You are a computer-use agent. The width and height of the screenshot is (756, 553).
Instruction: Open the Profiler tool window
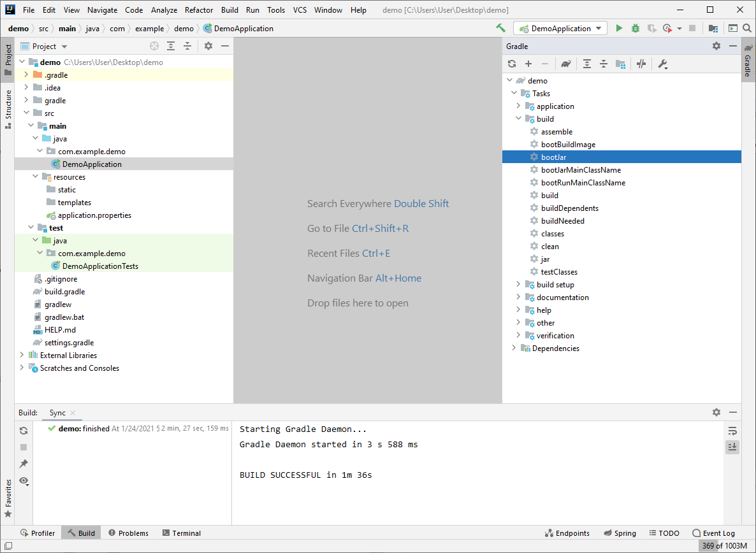38,533
